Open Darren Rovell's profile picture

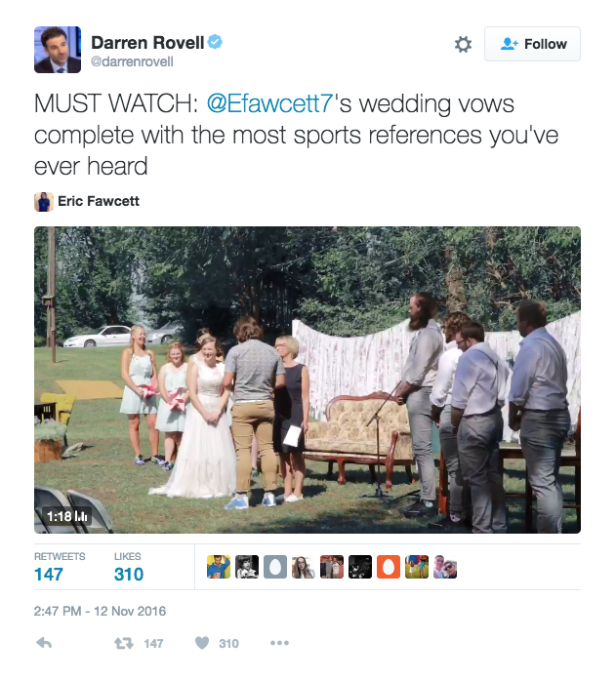(x=58, y=50)
